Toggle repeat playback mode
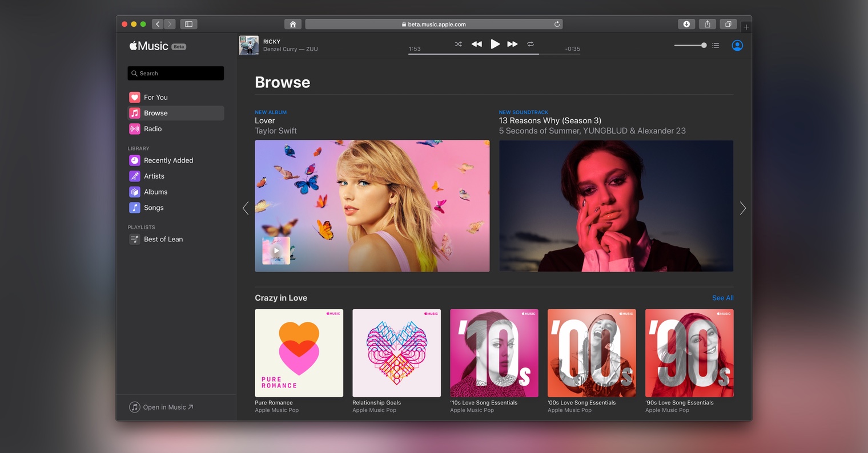The height and width of the screenshot is (453, 868). click(x=531, y=44)
